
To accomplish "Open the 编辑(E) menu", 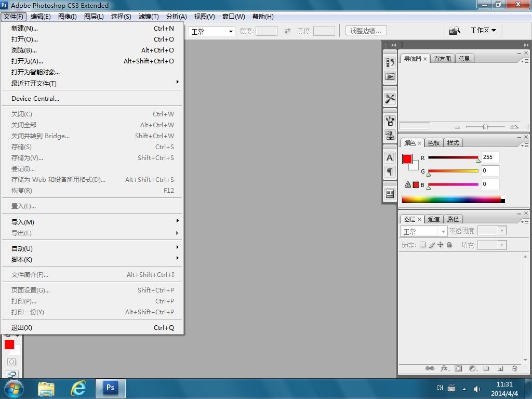I will [x=41, y=16].
